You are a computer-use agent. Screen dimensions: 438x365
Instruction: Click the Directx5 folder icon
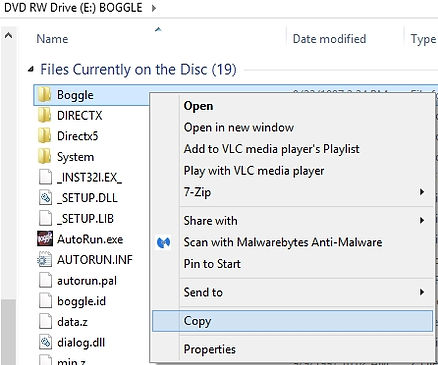coord(45,136)
